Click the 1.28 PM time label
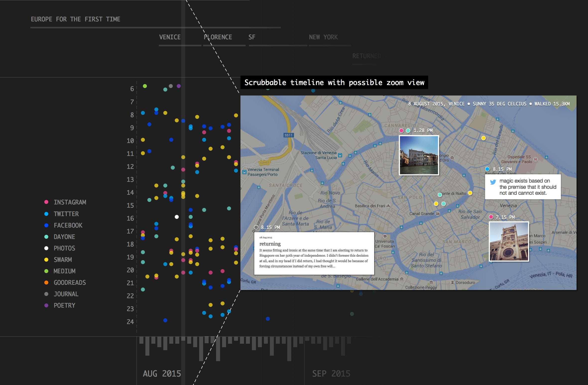 click(x=423, y=130)
